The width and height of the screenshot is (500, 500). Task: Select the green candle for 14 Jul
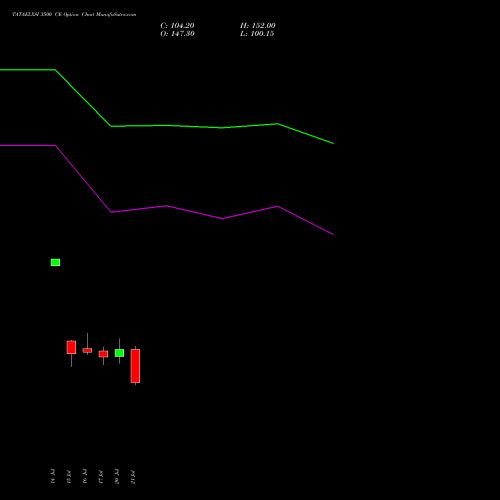[x=55, y=262]
